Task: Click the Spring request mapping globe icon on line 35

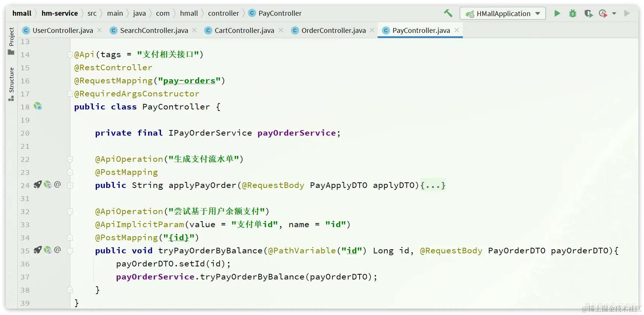Action: [48, 250]
